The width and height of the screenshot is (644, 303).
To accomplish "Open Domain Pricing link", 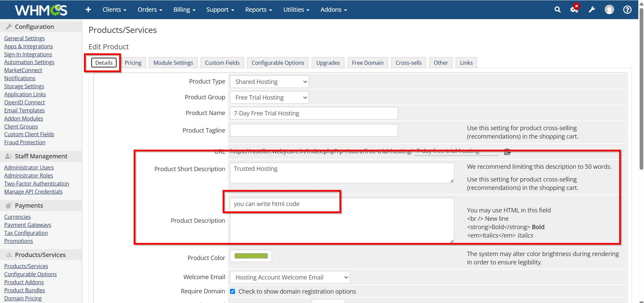I will tap(23, 298).
